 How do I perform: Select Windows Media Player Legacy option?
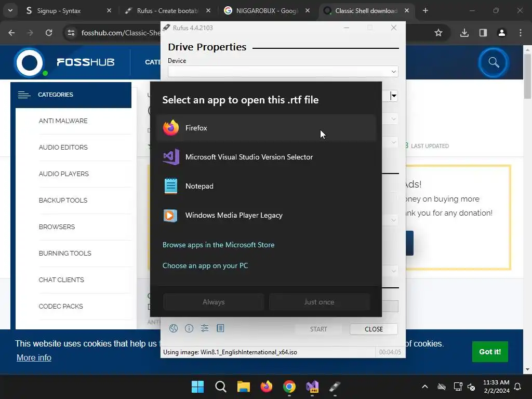[x=267, y=216]
